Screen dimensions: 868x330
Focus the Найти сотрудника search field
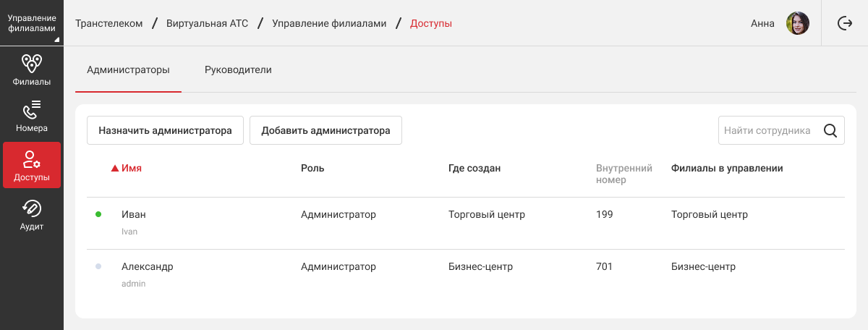point(767,131)
